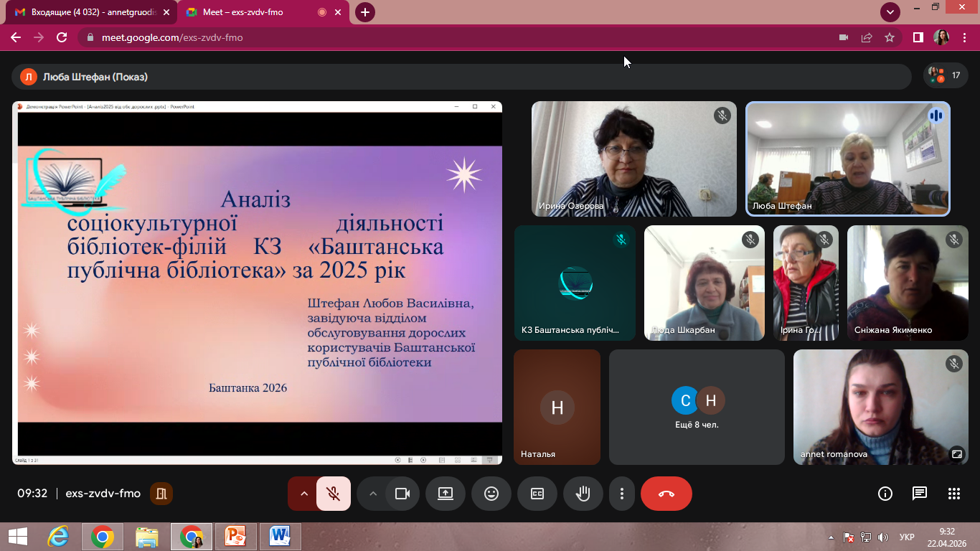Click the address bar URL field
Screen dimensions: 980x551
click(x=459, y=37)
